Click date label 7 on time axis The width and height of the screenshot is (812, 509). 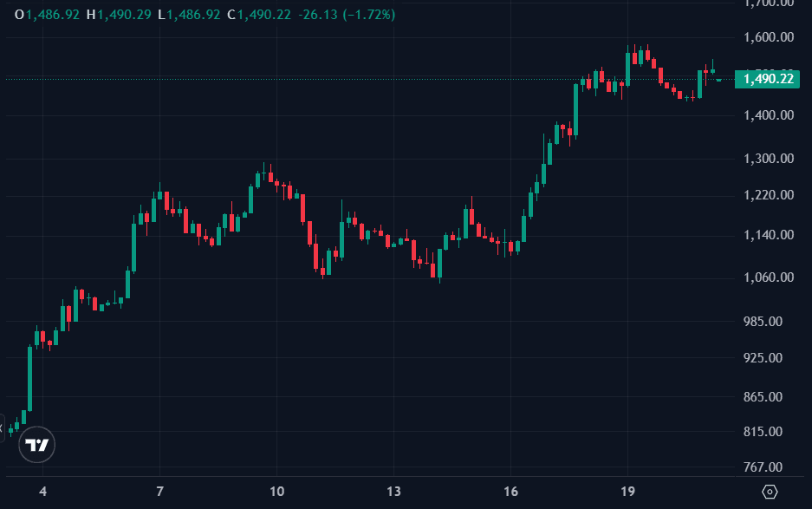(160, 492)
